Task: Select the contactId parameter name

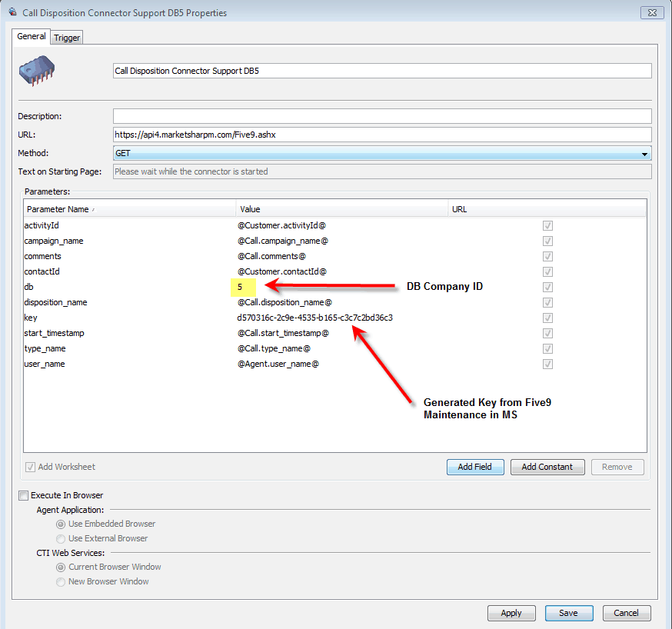Action: 42,271
